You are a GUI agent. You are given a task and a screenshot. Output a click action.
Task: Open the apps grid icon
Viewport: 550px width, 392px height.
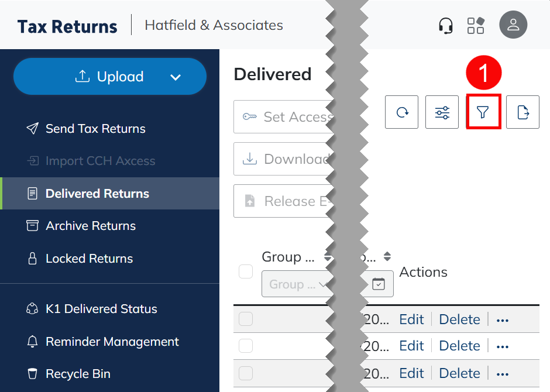(x=476, y=25)
